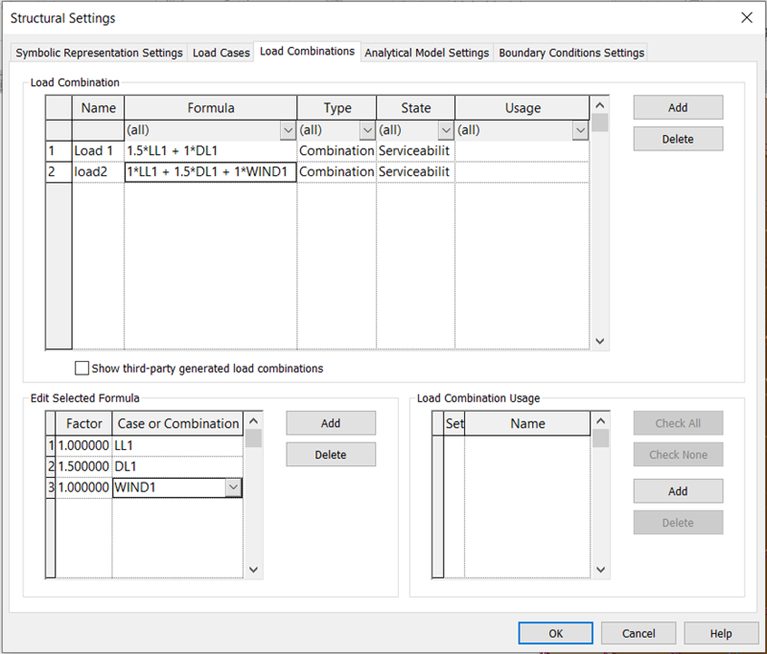Image resolution: width=767 pixels, height=654 pixels.
Task: Open Help for Structural Settings
Action: click(x=721, y=633)
